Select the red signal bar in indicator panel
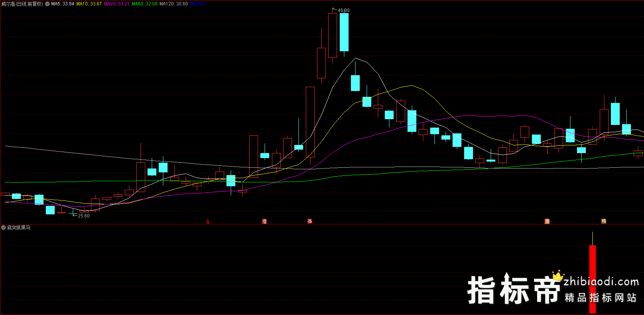The width and height of the screenshot is (644, 315). (x=592, y=279)
